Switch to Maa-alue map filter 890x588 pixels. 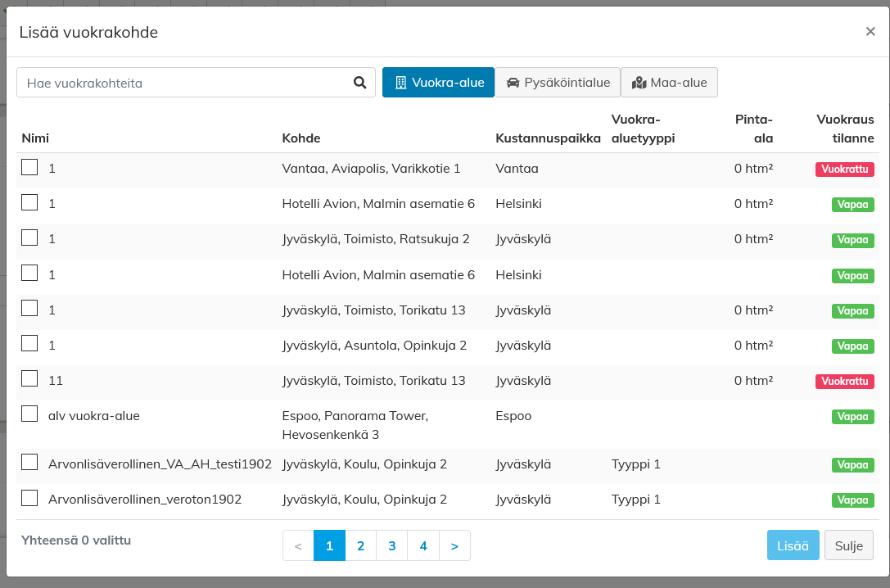coord(669,83)
